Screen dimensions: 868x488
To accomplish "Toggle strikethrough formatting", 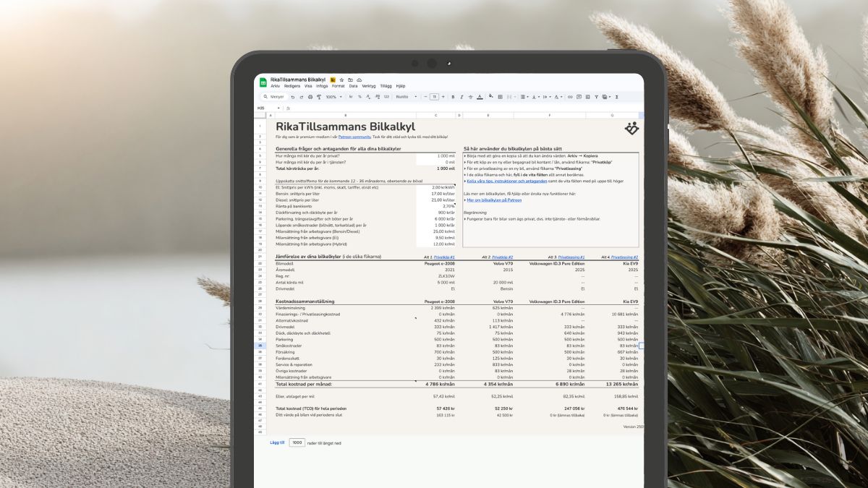I will click(470, 97).
